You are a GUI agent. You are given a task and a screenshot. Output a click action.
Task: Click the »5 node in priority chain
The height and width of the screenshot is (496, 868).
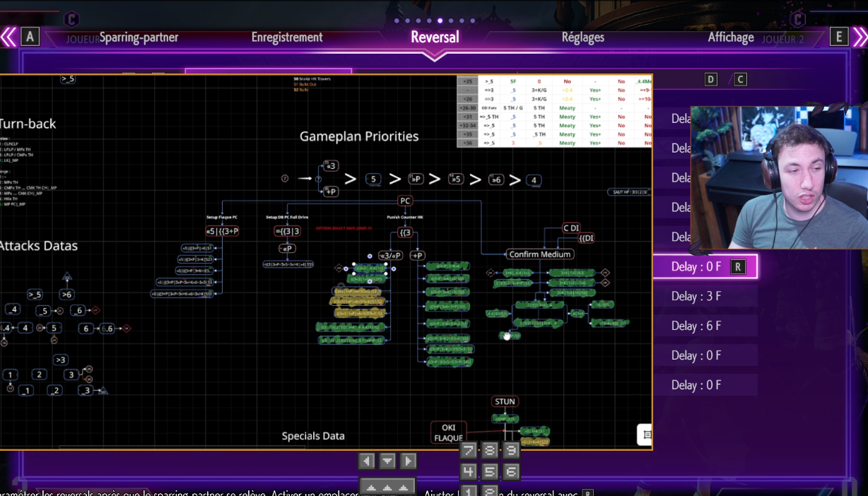455,179
